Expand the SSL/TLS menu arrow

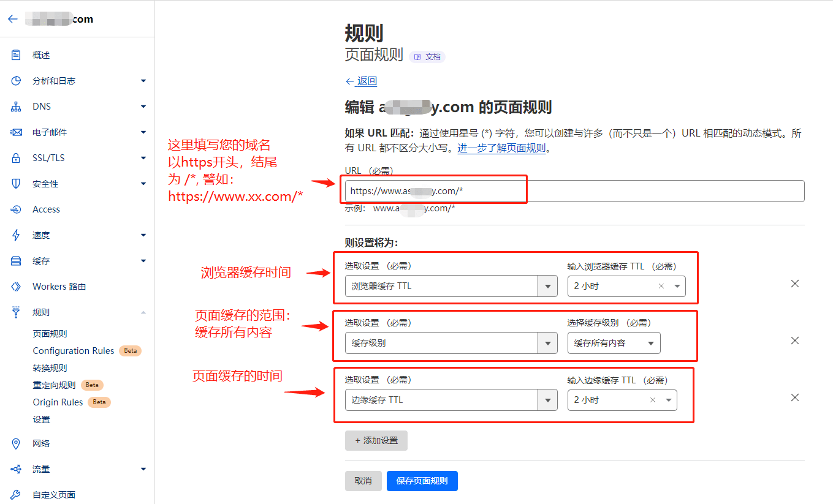(143, 158)
